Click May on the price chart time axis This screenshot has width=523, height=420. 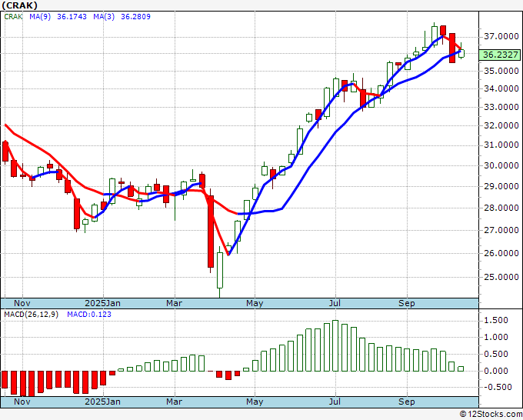[x=255, y=303]
